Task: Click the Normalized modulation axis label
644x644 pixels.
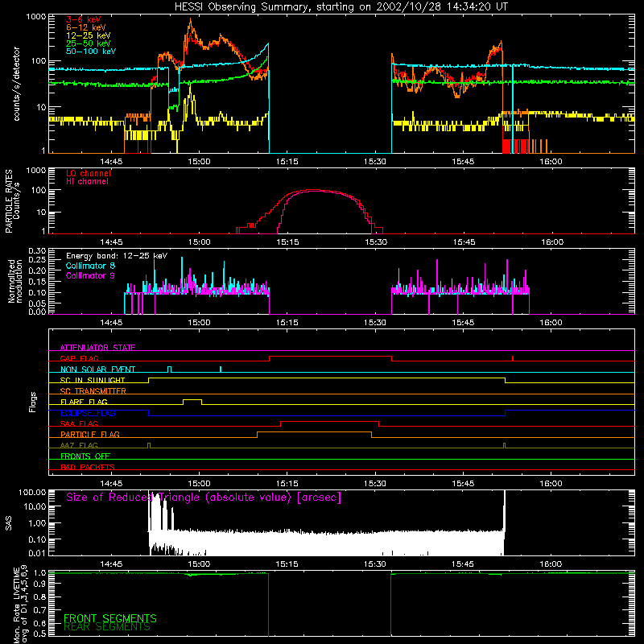Action: [x=14, y=281]
